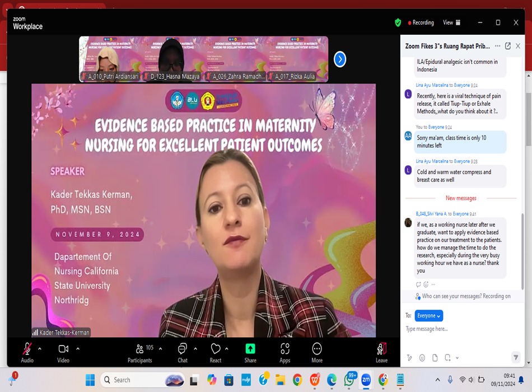Click the green Share screen icon
Viewport: 532px width, 392px height.
pos(250,349)
